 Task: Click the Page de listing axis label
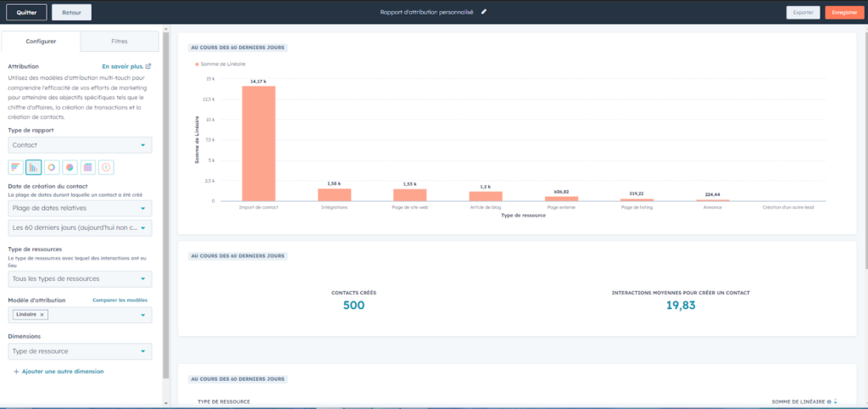(637, 207)
